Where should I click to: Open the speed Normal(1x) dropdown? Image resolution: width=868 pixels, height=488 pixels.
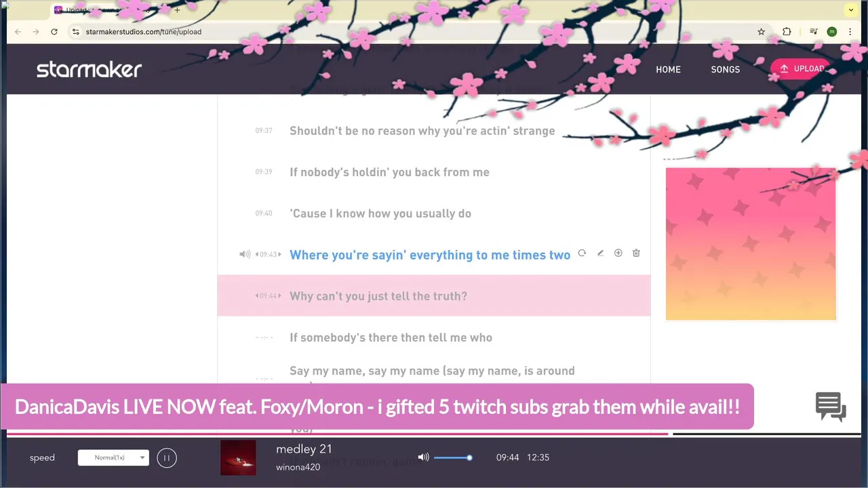point(113,457)
